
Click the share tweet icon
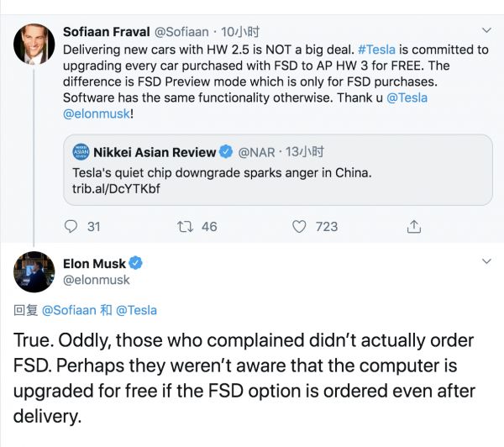pos(413,226)
